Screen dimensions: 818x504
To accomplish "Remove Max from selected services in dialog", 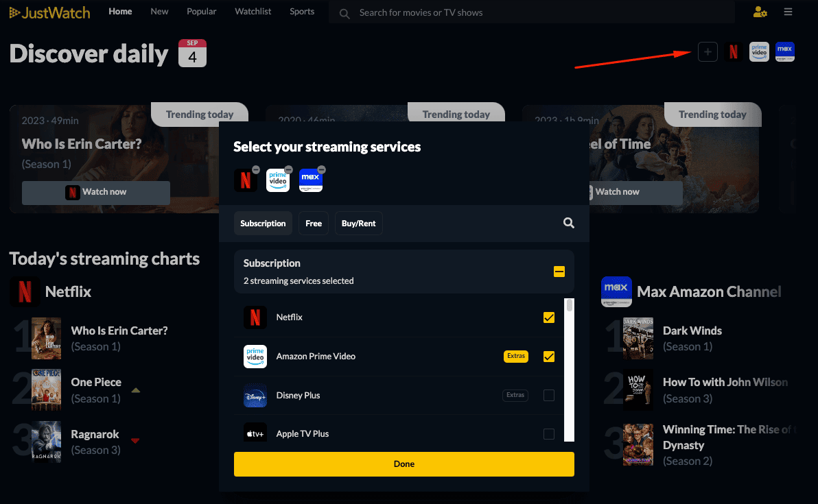I will click(x=321, y=170).
